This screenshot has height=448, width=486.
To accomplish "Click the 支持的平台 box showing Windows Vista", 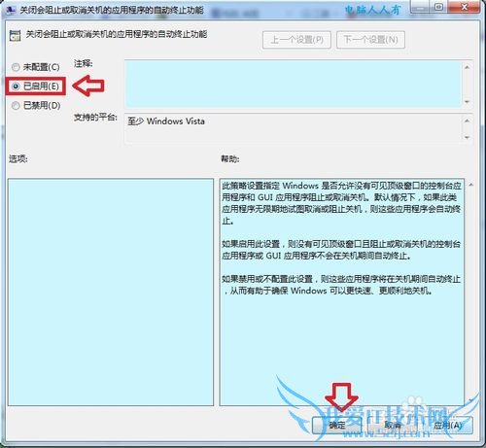I will click(293, 128).
